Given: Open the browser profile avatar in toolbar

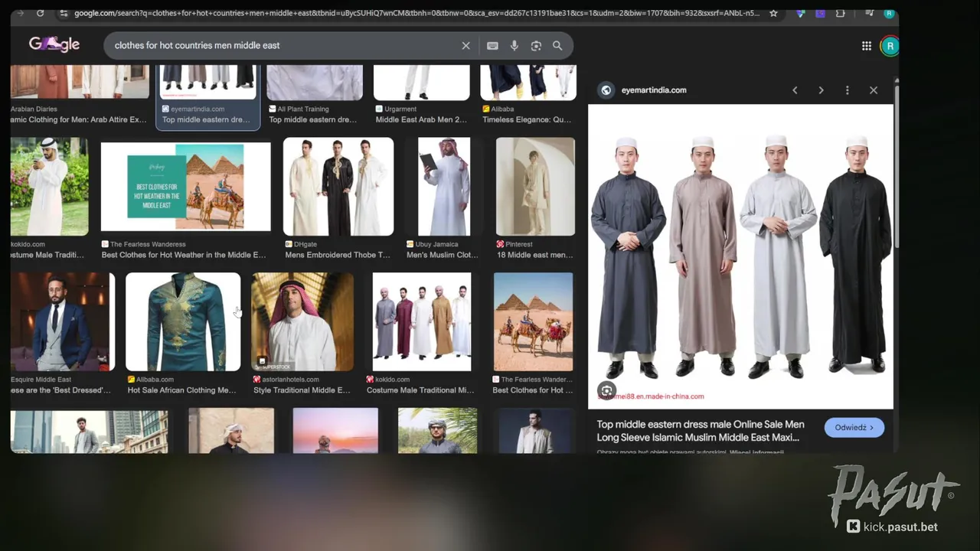Looking at the screenshot, I should pos(889,13).
